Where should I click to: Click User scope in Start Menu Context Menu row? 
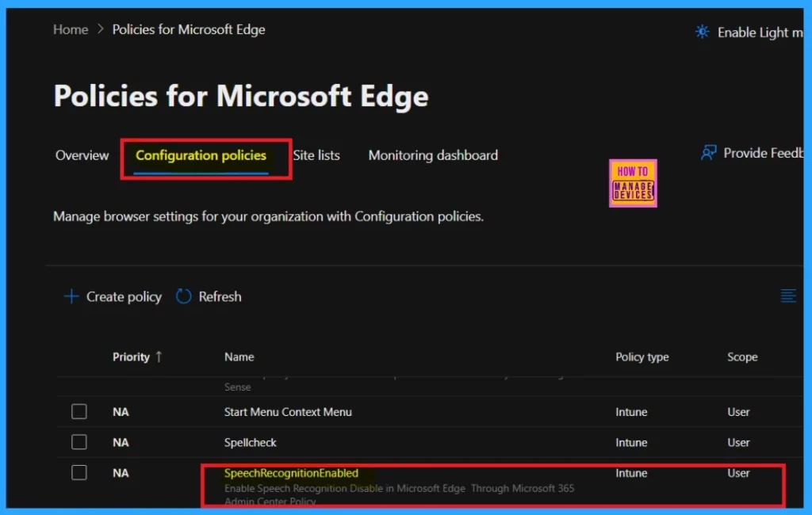(x=738, y=412)
